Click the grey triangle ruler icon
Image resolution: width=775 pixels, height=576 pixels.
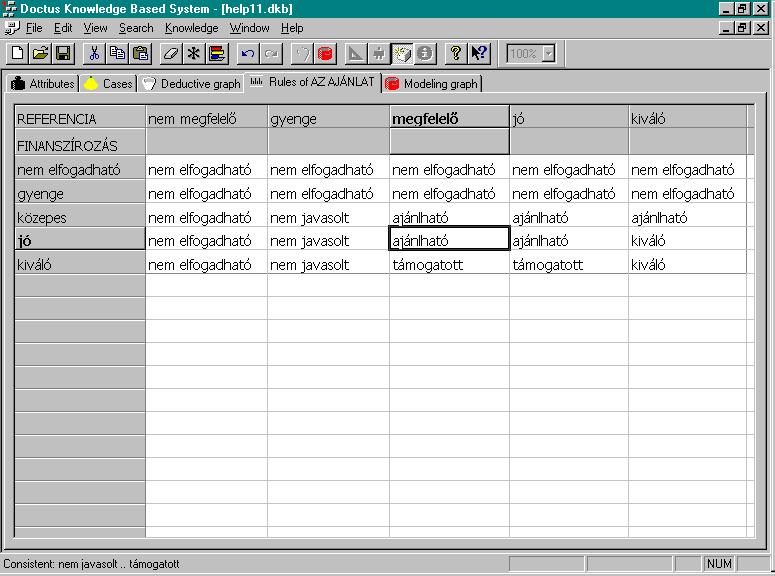355,53
